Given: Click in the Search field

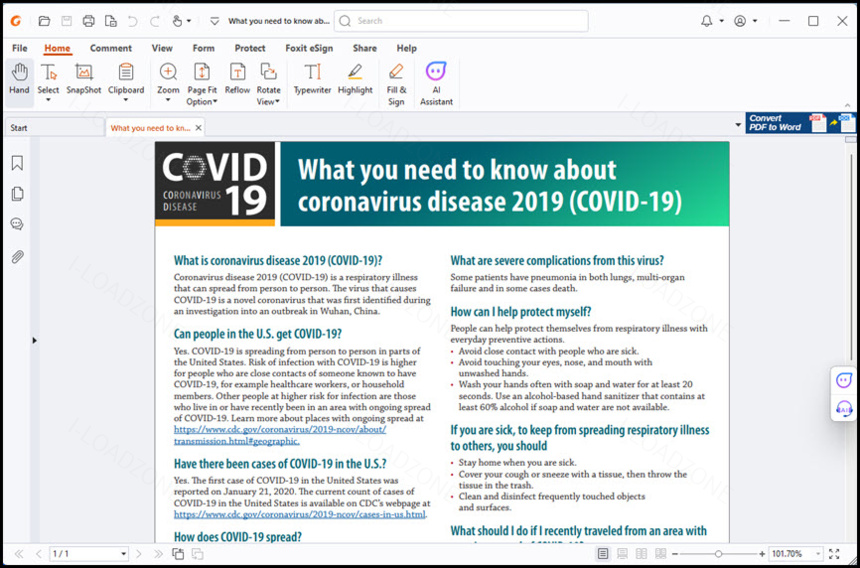Looking at the screenshot, I should [x=461, y=21].
